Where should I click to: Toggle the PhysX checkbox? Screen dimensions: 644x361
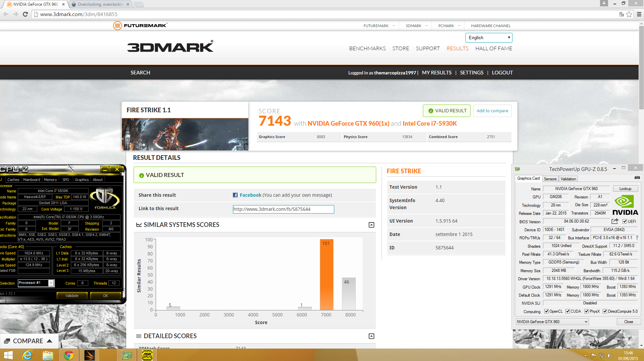586,311
